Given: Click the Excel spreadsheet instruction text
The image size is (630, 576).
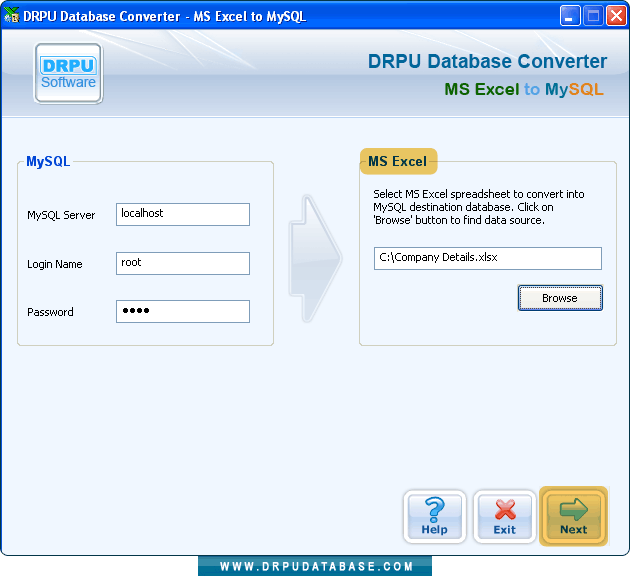Looking at the screenshot, I should point(479,207).
